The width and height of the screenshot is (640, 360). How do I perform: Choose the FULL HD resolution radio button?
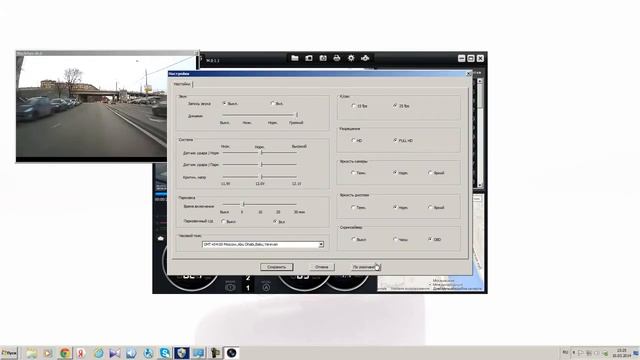[395, 140]
